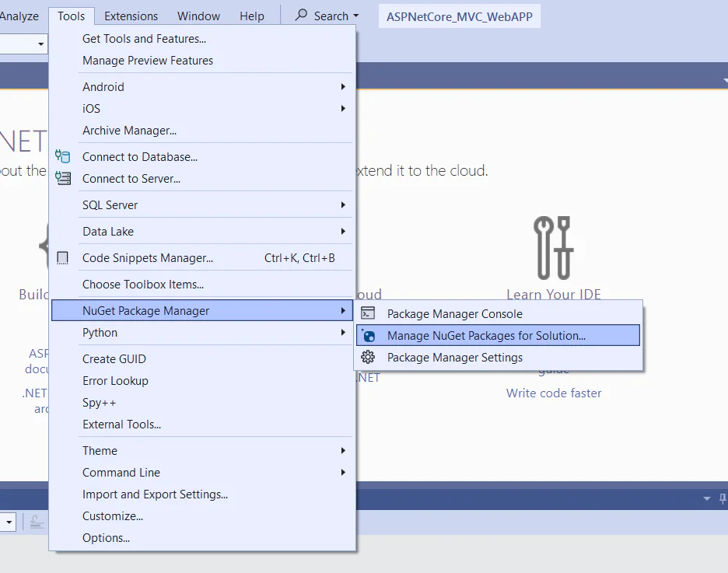Open Code Snippets Manager
This screenshot has width=728, height=573.
point(202,258)
